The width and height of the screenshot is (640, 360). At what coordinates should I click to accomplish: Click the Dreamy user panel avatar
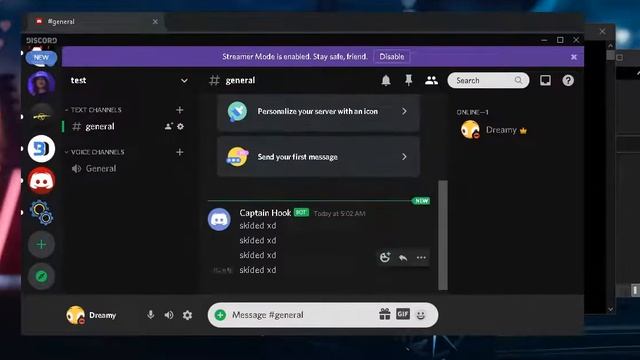tap(76, 315)
